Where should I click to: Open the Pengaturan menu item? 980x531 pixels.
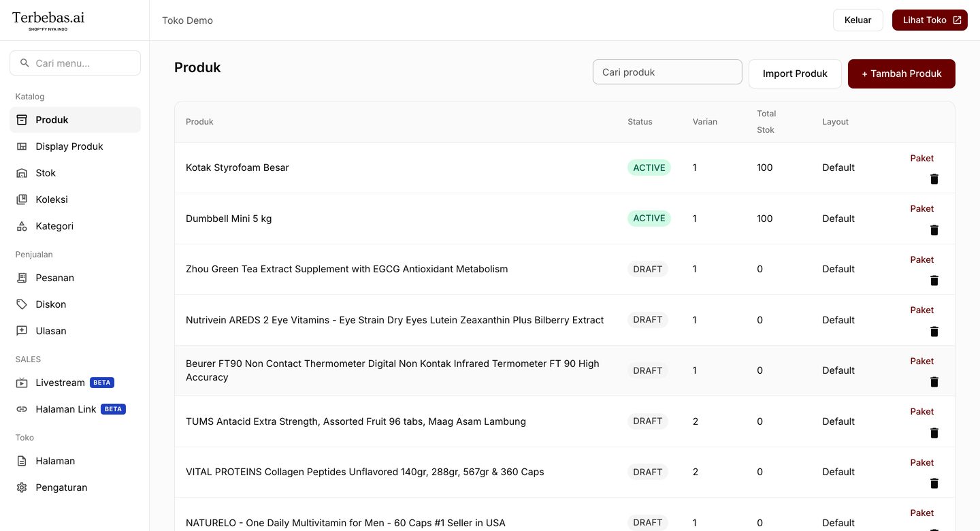(75, 487)
